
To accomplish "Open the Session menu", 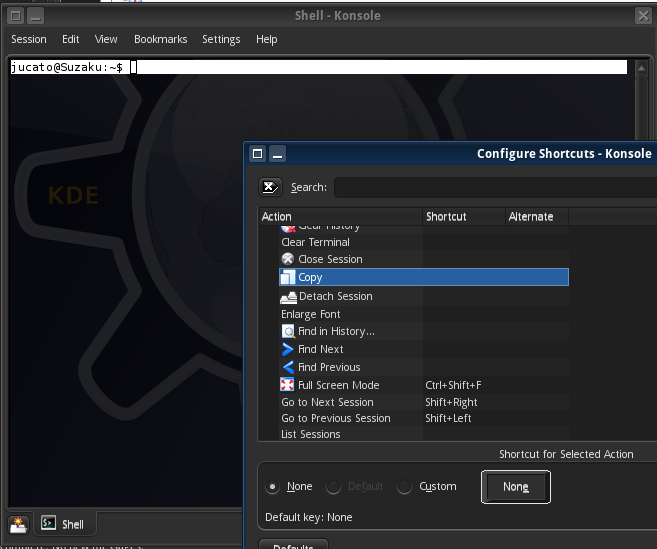I will coord(29,39).
